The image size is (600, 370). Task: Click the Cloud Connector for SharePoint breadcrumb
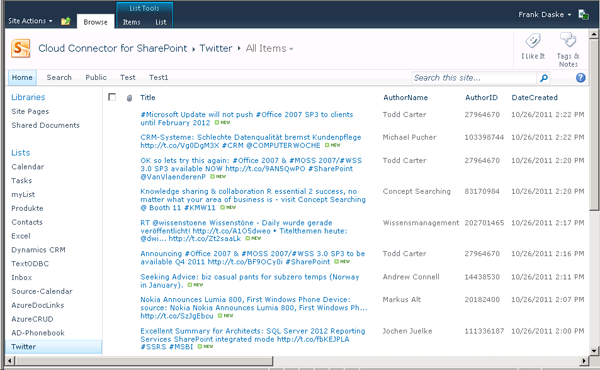click(112, 49)
